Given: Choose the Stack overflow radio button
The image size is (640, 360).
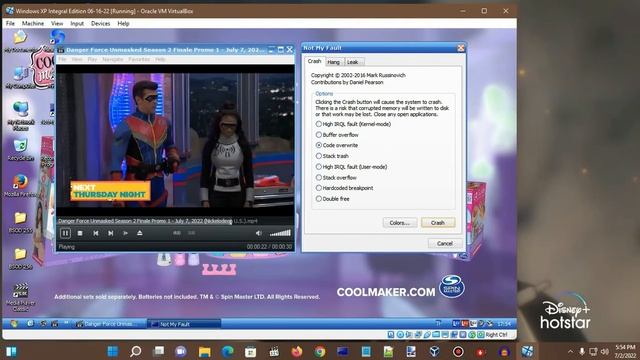Looking at the screenshot, I should pyautogui.click(x=336, y=178).
